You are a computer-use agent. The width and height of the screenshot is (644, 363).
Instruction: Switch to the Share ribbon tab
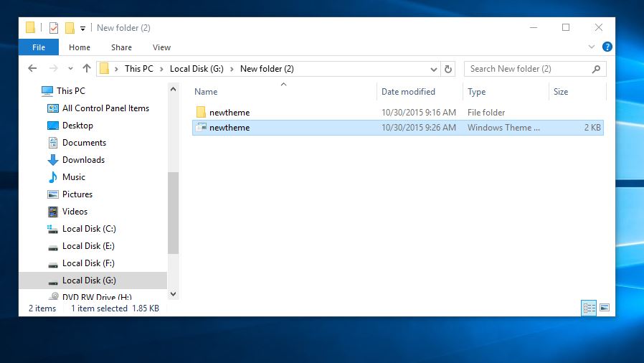click(x=122, y=47)
